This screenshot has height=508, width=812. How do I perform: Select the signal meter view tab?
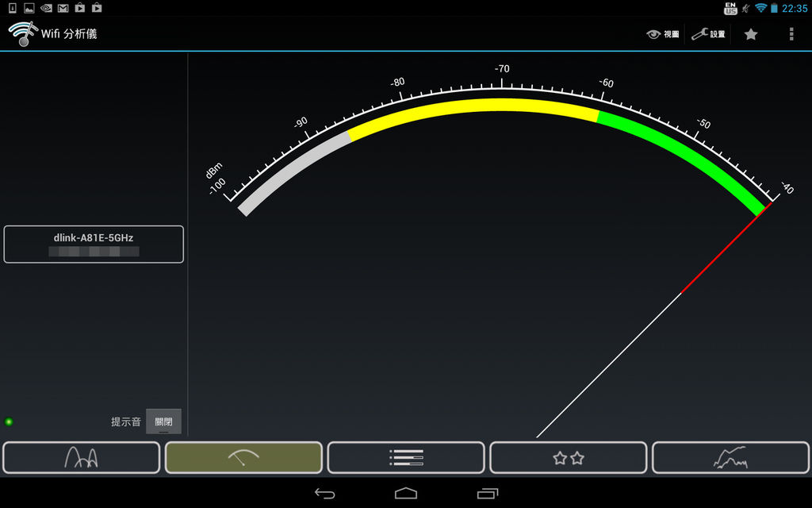click(x=243, y=458)
